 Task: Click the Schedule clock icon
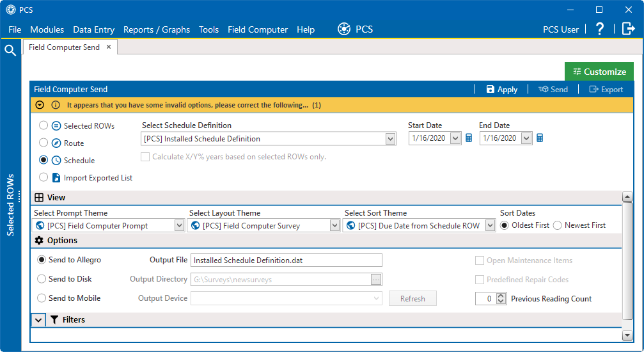56,161
